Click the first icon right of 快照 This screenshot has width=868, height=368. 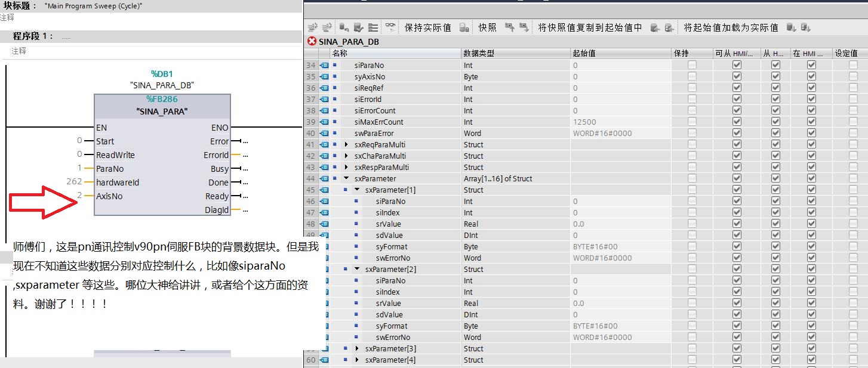509,27
